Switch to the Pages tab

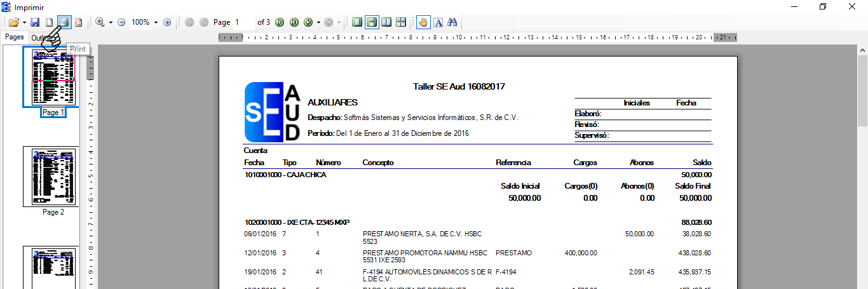[15, 37]
